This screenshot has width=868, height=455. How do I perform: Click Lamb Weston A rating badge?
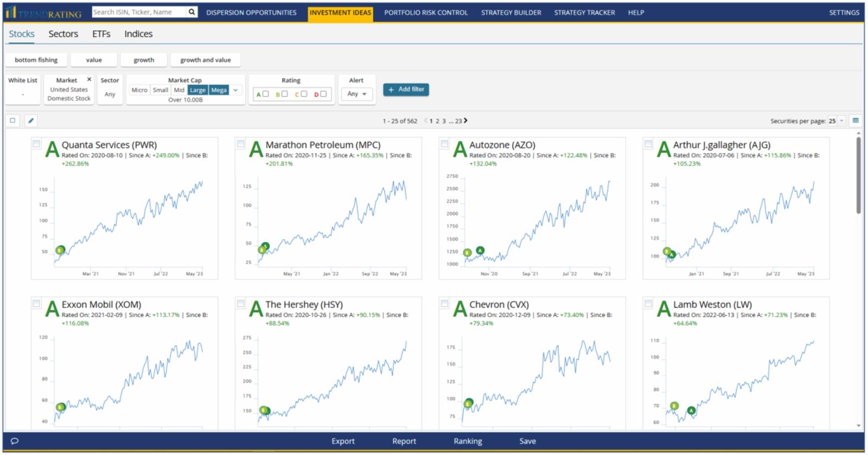pyautogui.click(x=664, y=308)
